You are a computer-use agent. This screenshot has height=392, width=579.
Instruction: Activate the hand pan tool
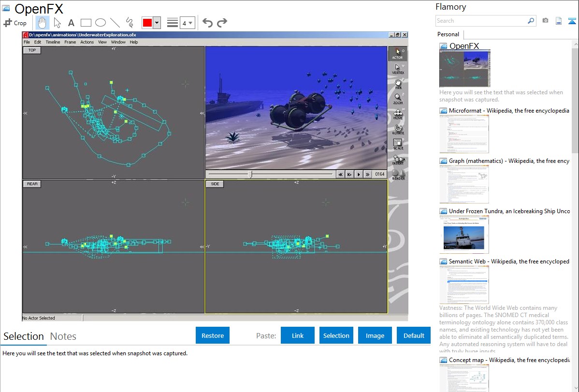tap(42, 23)
